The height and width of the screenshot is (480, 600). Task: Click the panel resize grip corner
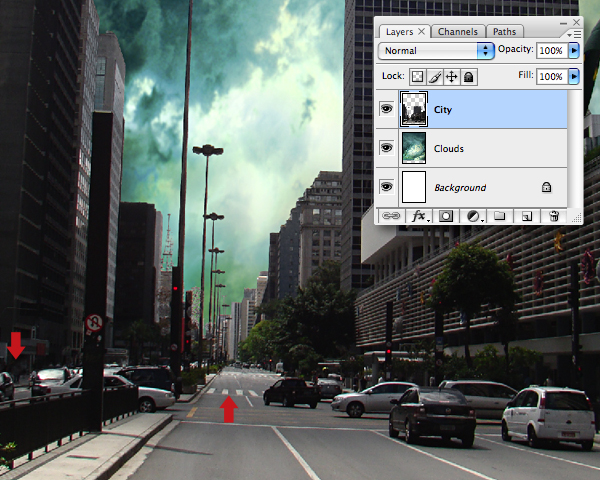(x=577, y=218)
